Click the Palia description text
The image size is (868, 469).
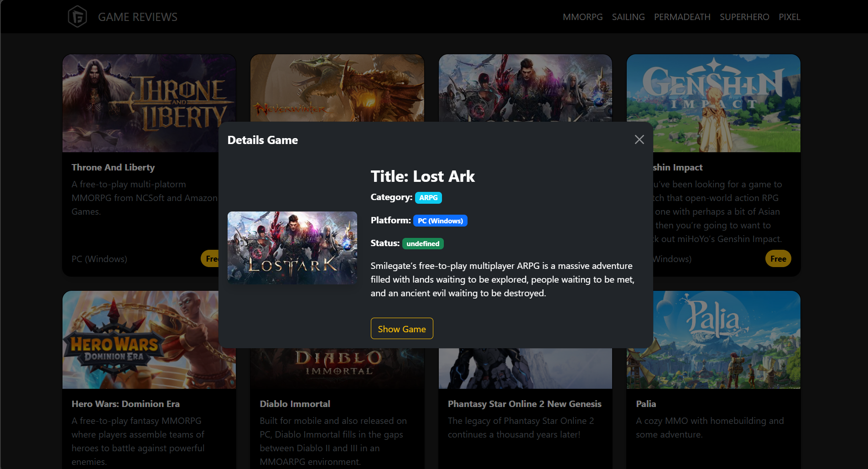710,428
